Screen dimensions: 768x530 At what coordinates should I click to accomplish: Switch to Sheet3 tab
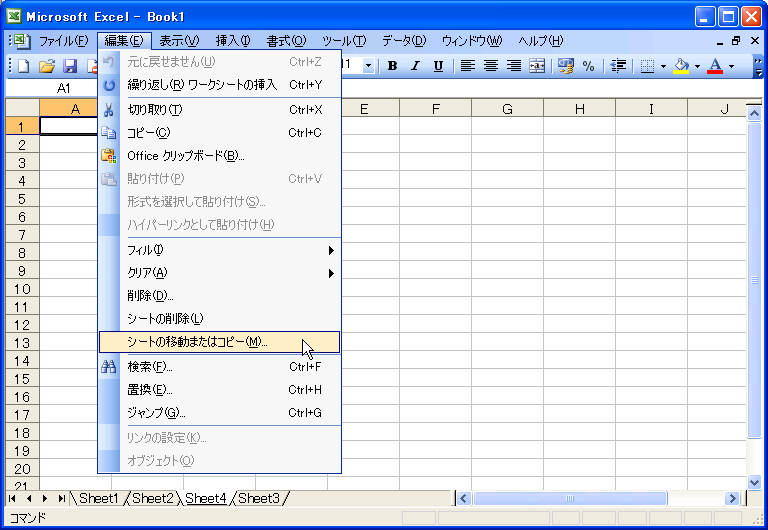click(259, 499)
